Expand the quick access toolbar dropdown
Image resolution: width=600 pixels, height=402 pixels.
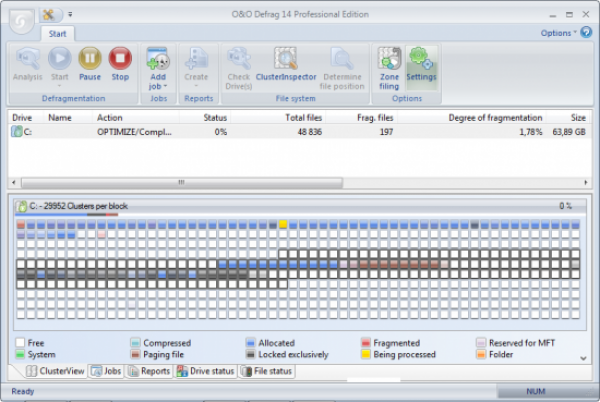70,15
